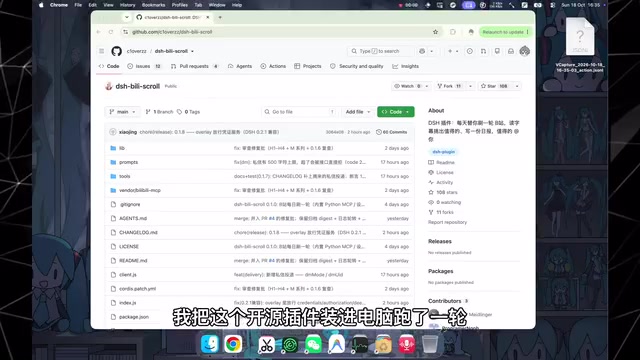Image resolution: width=640 pixels, height=360 pixels.
Task: Open the prompts folder
Action: pyautogui.click(x=129, y=162)
